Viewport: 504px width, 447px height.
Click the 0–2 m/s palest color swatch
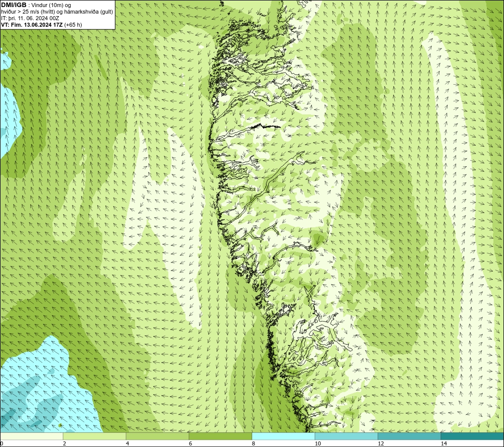coord(31,436)
